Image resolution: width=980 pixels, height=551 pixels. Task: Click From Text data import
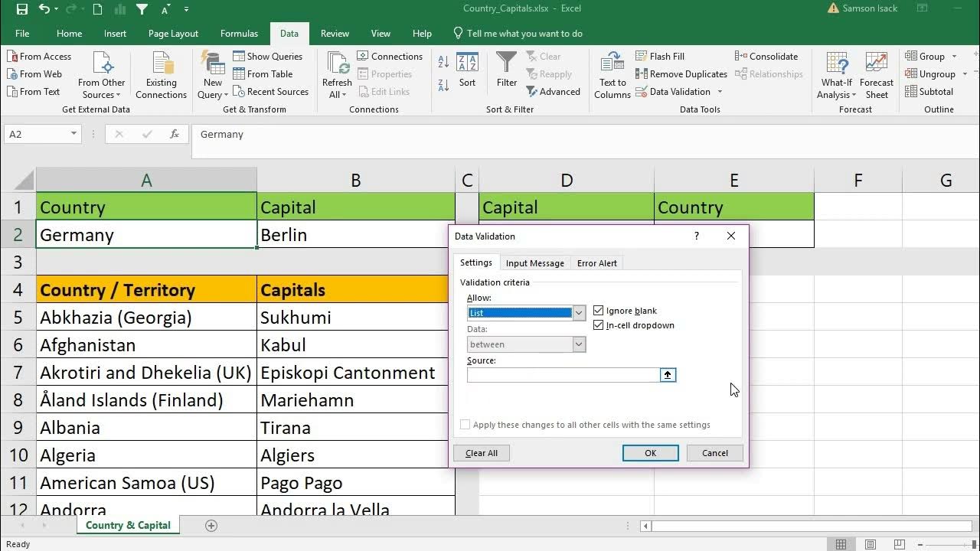pyautogui.click(x=34, y=92)
